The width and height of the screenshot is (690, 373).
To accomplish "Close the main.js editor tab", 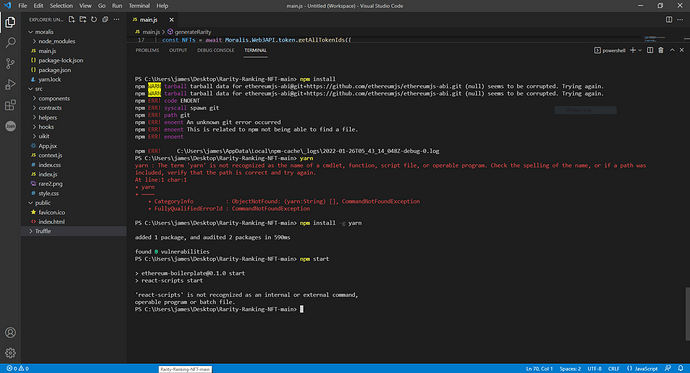I will coord(171,20).
